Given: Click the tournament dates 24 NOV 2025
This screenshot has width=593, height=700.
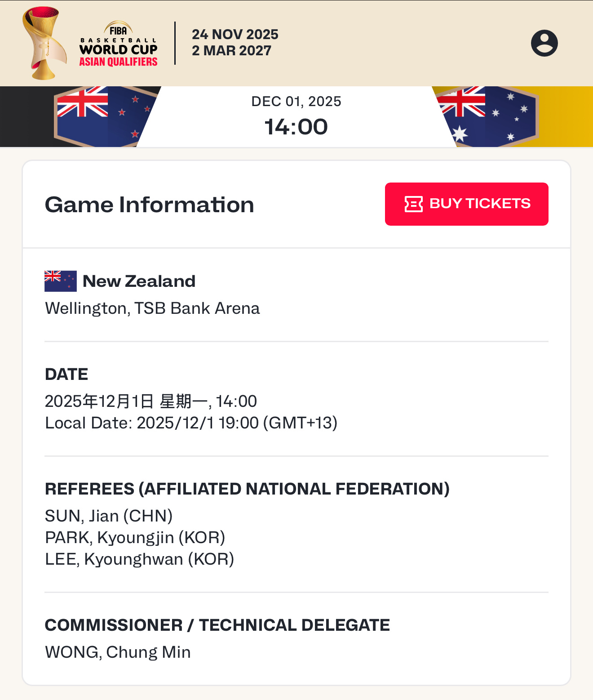Looking at the screenshot, I should tap(235, 35).
